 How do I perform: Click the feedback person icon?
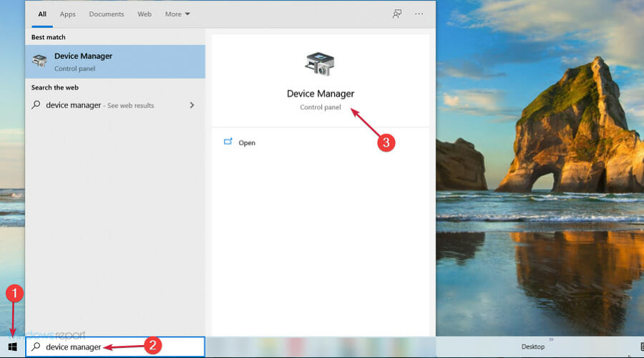[396, 14]
